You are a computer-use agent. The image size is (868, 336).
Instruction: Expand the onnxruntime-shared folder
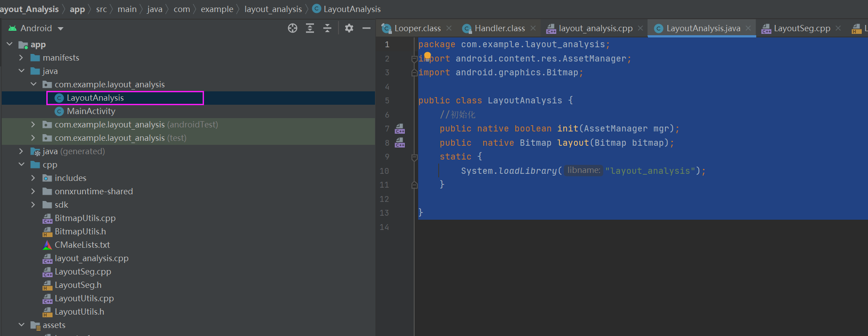(x=33, y=191)
